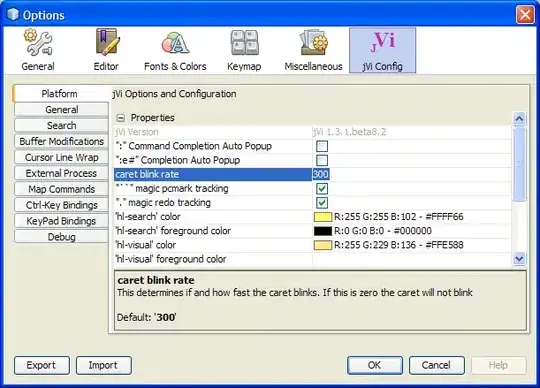Screen dimensions: 540x388
Task: Click the scrollbar up arrow
Action: click(519, 118)
